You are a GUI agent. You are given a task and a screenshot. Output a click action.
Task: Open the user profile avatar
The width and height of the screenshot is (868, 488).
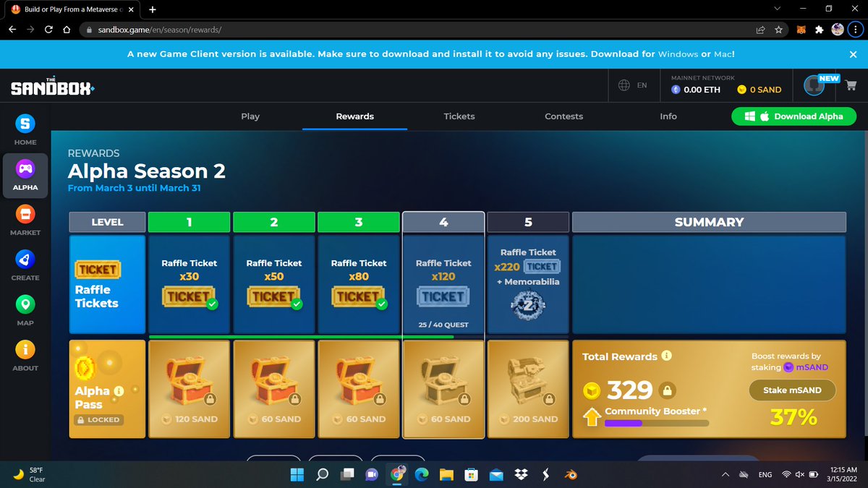(x=814, y=85)
